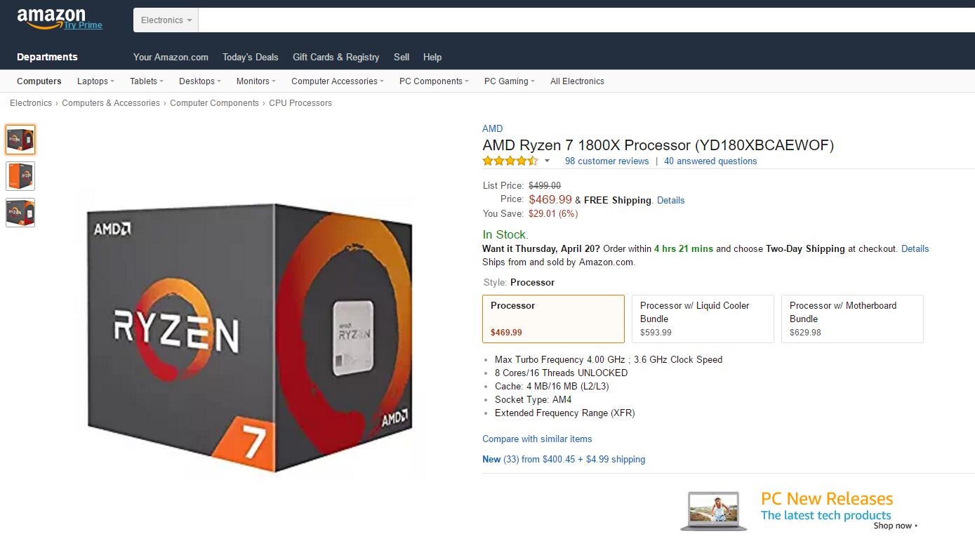Select the third product thumbnail
The width and height of the screenshot is (975, 560).
(20, 213)
